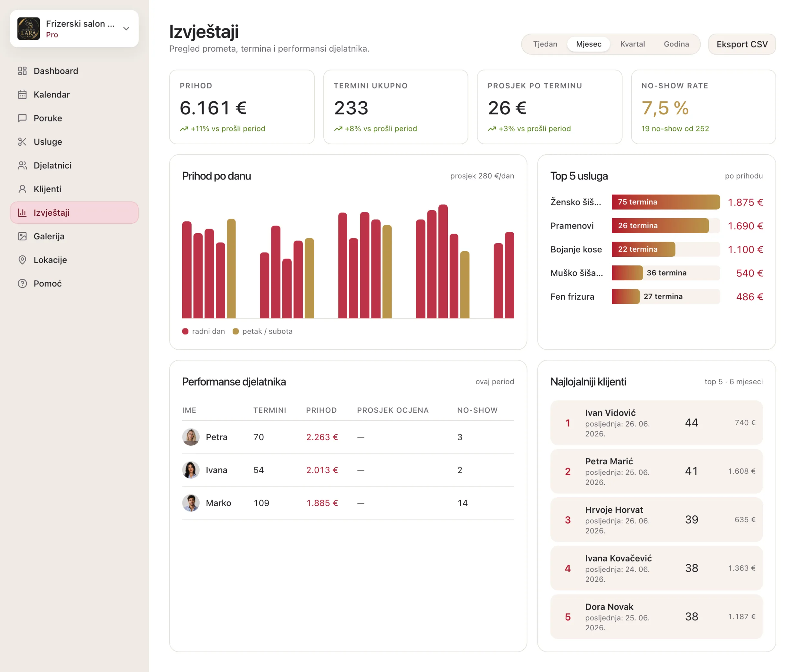
Task: Click the radni dan legend dot
Action: (185, 331)
